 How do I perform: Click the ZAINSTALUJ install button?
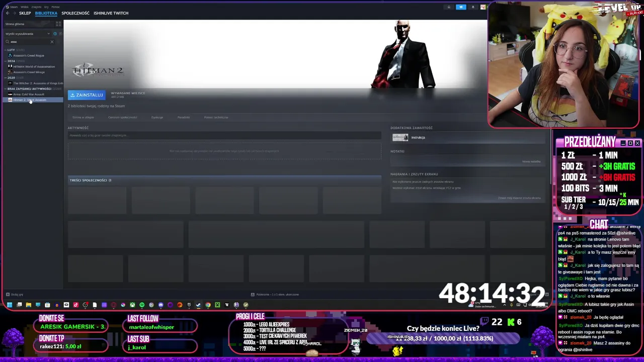pos(87,95)
